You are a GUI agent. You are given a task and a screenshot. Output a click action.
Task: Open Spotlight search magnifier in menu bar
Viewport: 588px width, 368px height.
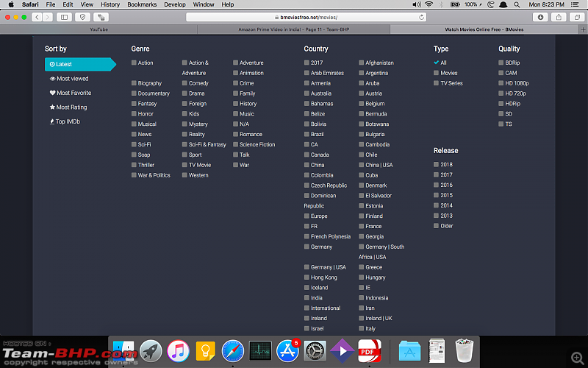[517, 4]
